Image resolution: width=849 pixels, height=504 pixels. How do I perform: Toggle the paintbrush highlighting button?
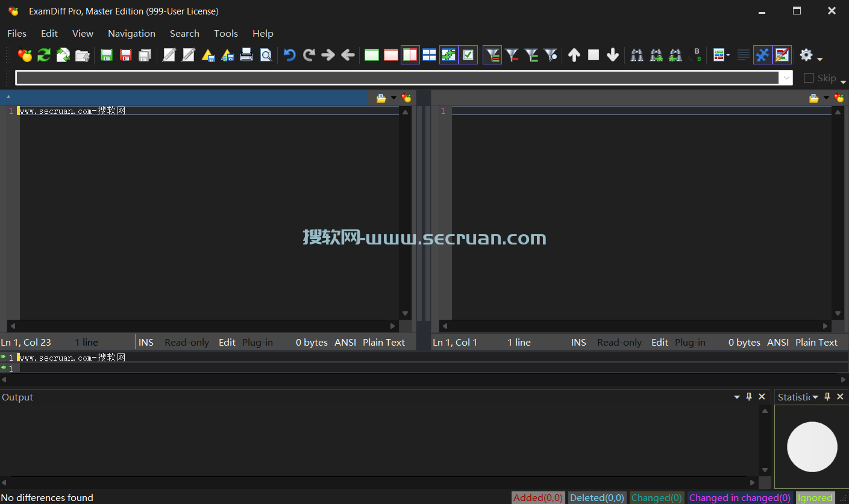click(x=782, y=55)
